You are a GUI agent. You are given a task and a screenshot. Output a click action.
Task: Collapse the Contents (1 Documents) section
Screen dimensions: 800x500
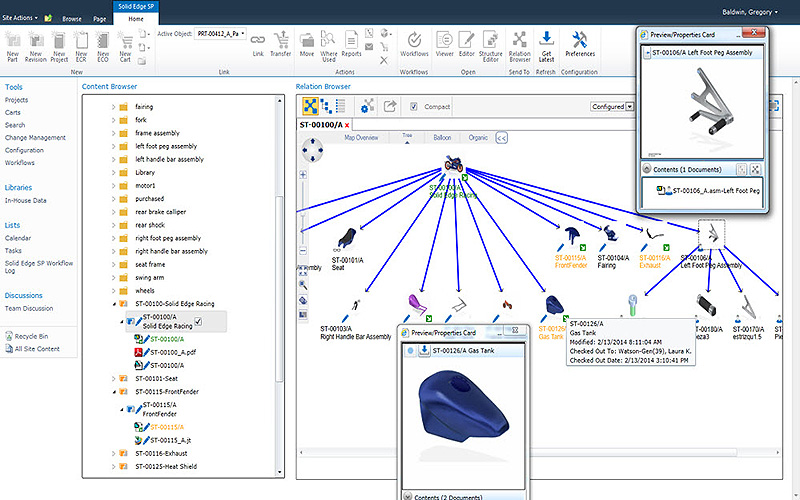pyautogui.click(x=647, y=168)
